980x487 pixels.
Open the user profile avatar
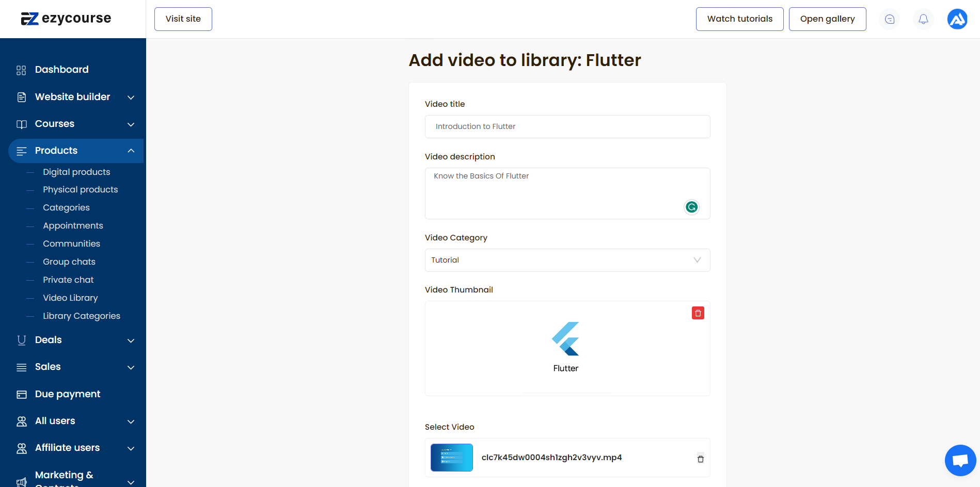click(x=957, y=19)
